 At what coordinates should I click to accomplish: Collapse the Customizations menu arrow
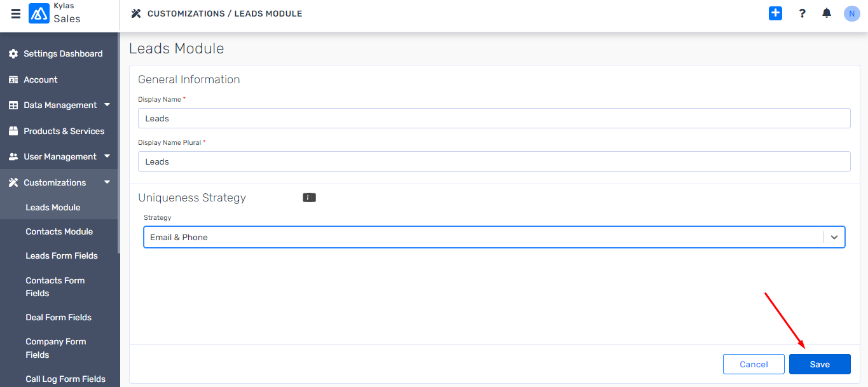107,182
